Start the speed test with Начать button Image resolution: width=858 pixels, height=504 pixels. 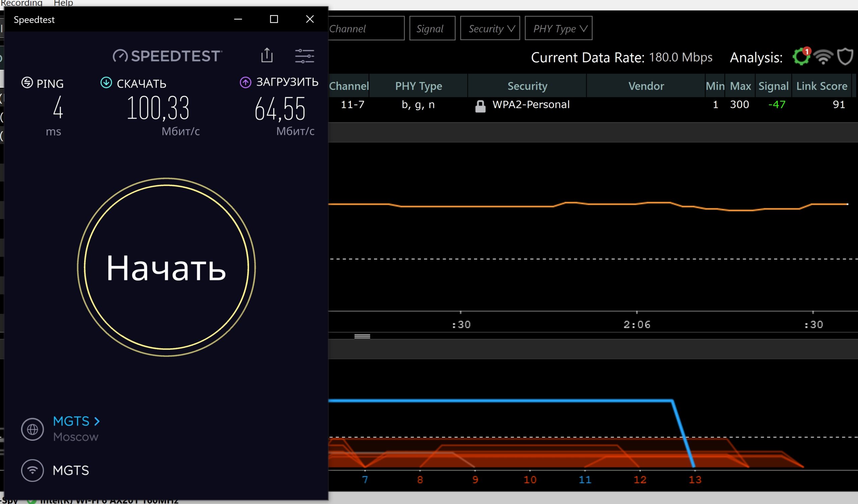[166, 267]
